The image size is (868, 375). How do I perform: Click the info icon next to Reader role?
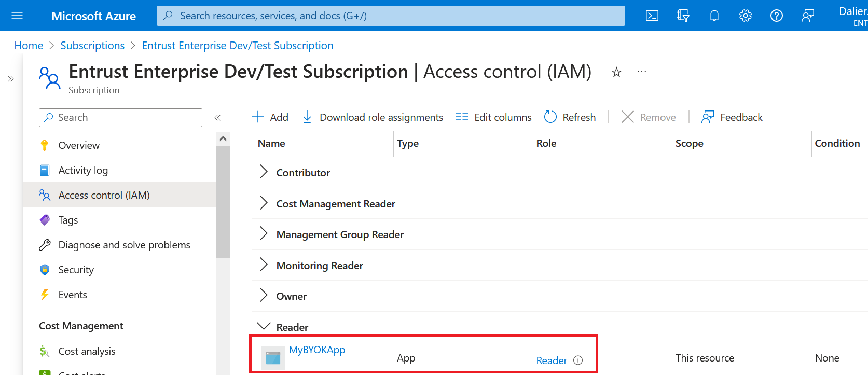click(578, 360)
